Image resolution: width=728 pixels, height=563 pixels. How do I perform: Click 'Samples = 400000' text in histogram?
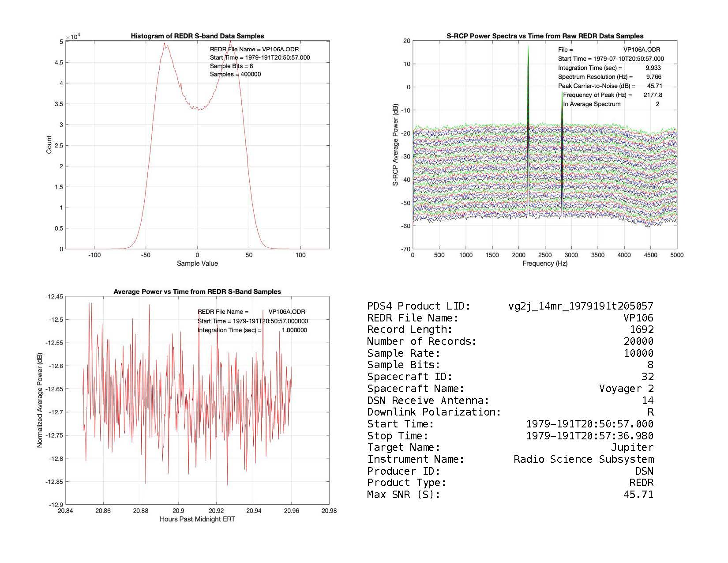click(235, 74)
